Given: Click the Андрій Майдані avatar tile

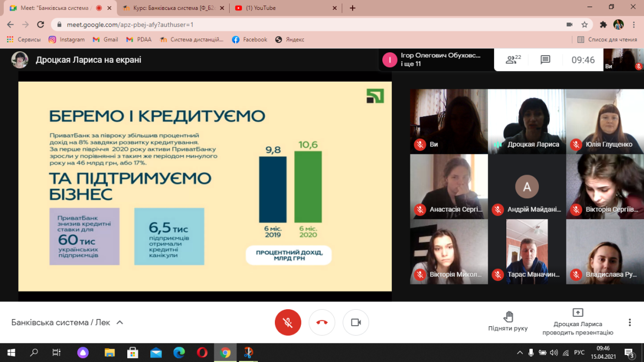Looking at the screenshot, I should pyautogui.click(x=527, y=187).
